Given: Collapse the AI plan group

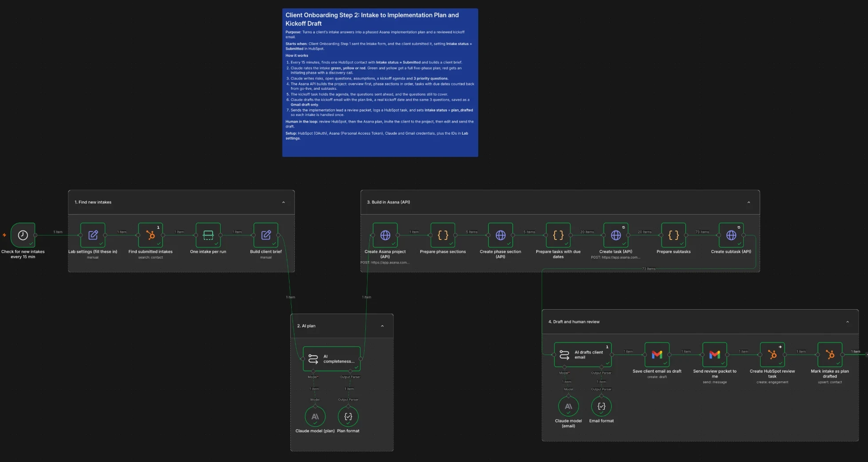Looking at the screenshot, I should [382, 326].
